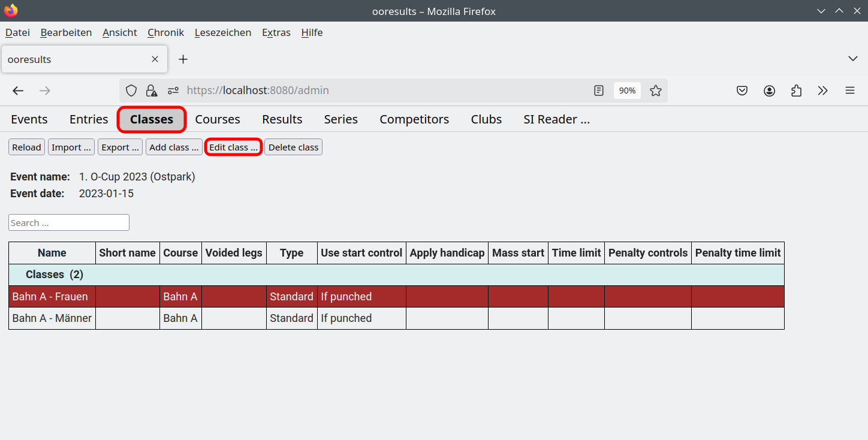Open the SI Reader ... tab
The image size is (868, 440).
tap(557, 119)
